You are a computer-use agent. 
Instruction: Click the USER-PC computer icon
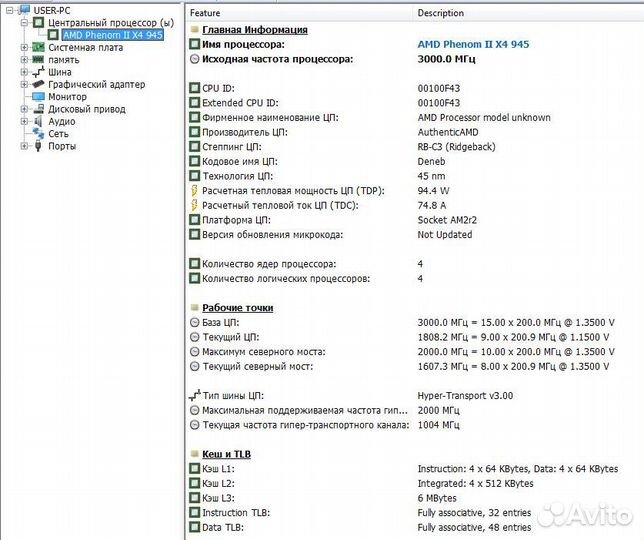25,10
